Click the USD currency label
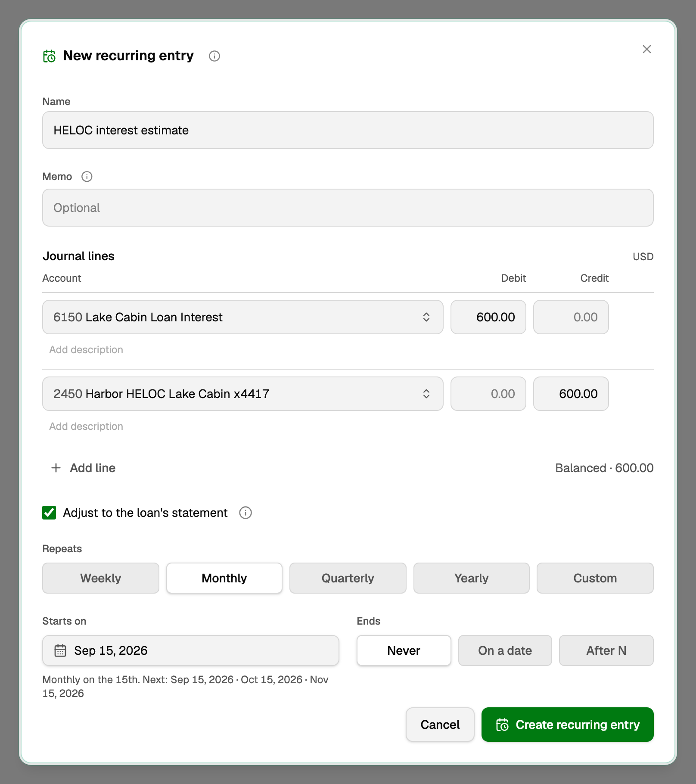 tap(643, 257)
